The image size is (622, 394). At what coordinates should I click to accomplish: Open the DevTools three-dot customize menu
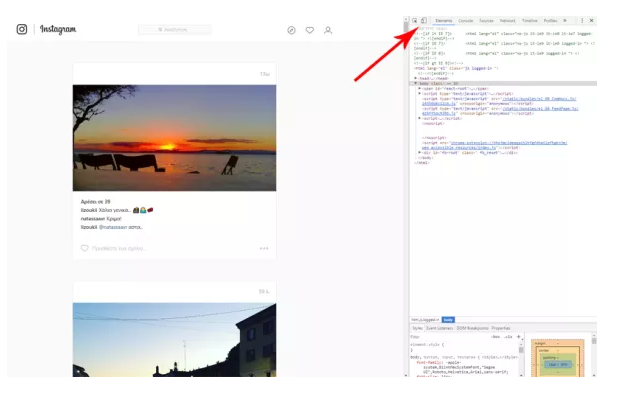click(582, 21)
